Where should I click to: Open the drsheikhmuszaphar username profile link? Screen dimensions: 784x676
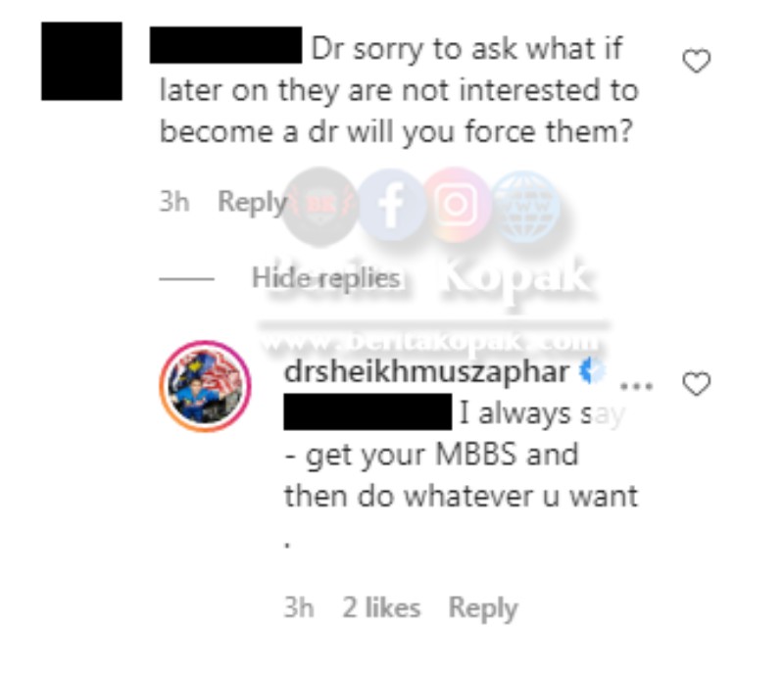(x=426, y=372)
